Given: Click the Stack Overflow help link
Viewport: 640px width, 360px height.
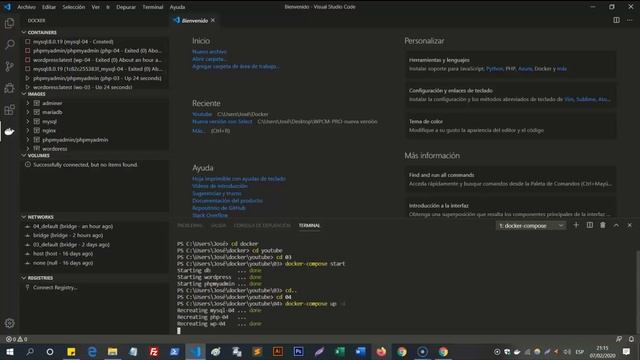Looking at the screenshot, I should [210, 216].
